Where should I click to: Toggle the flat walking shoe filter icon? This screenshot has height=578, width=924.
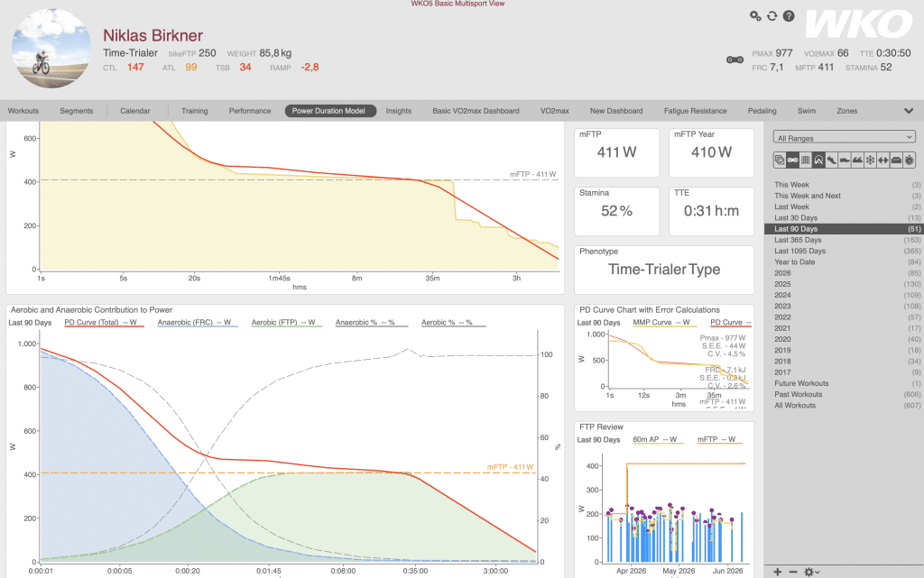tap(845, 160)
